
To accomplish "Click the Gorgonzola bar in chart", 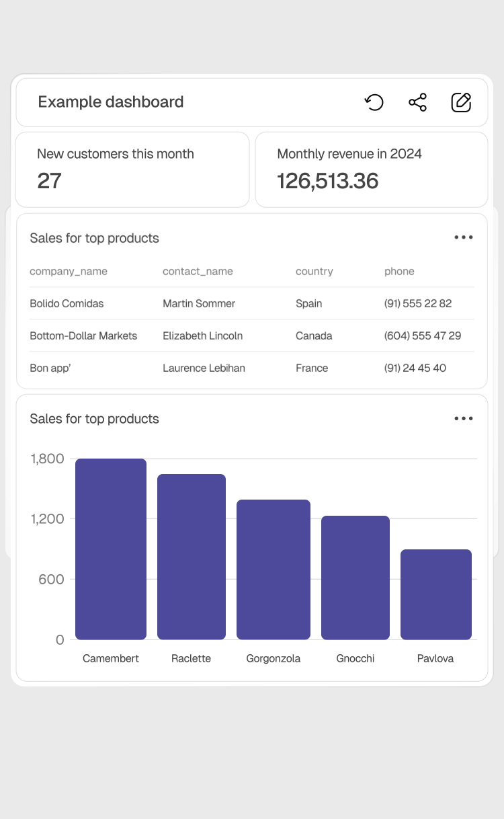I will [x=274, y=569].
